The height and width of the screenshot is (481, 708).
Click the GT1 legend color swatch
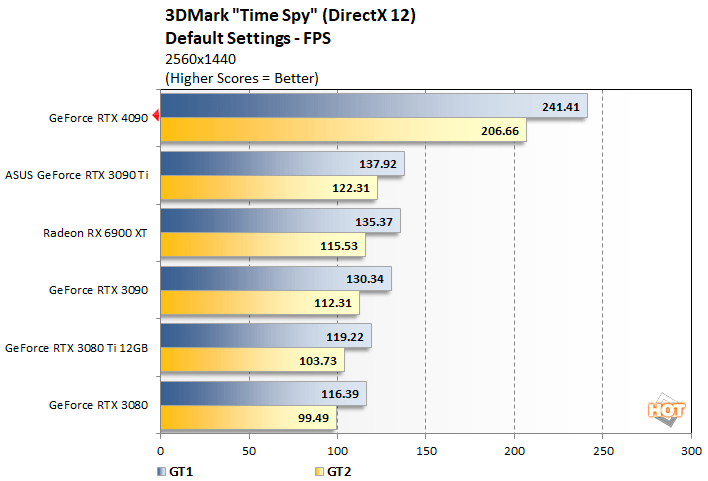tap(161, 472)
